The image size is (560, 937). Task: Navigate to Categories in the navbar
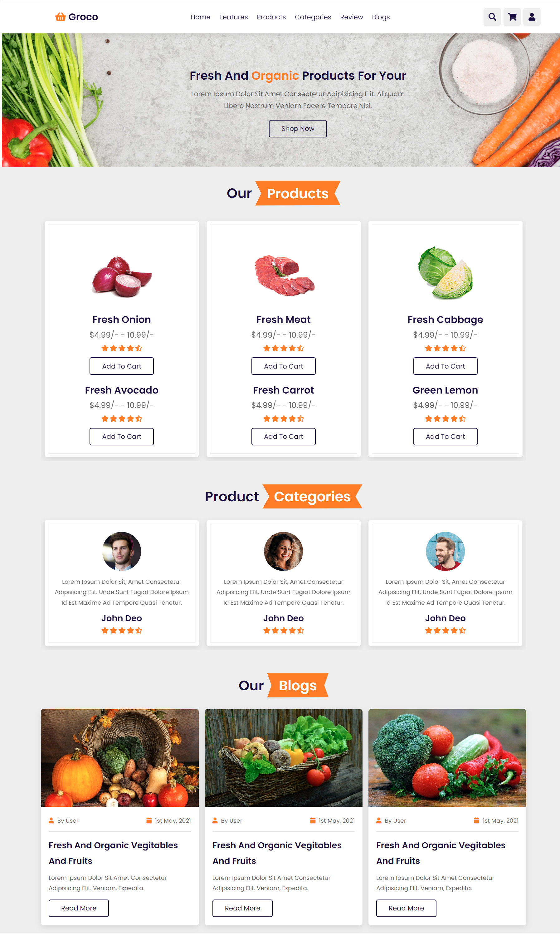313,17
